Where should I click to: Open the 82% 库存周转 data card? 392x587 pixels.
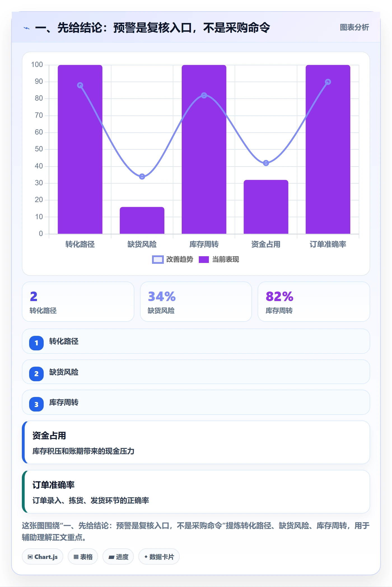click(x=314, y=302)
